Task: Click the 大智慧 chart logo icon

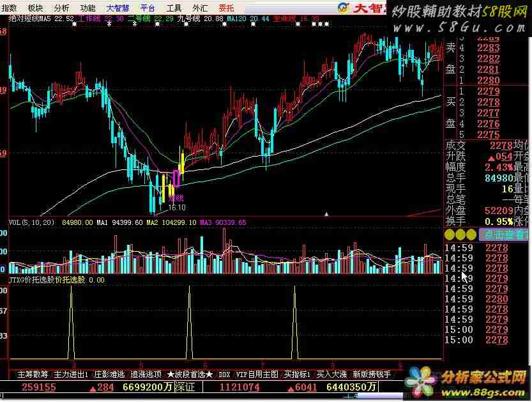Action: point(344,8)
